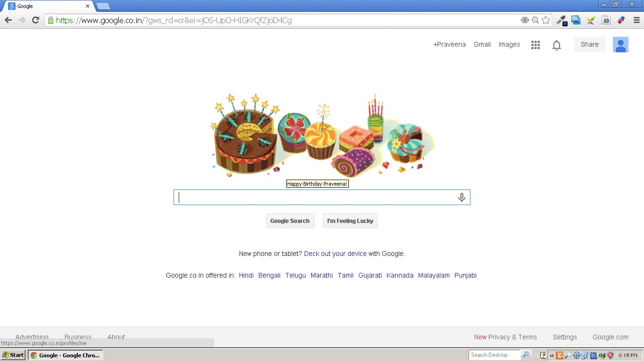The width and height of the screenshot is (644, 362).
Task: Bookmark this page with the star icon
Action: tap(545, 20)
